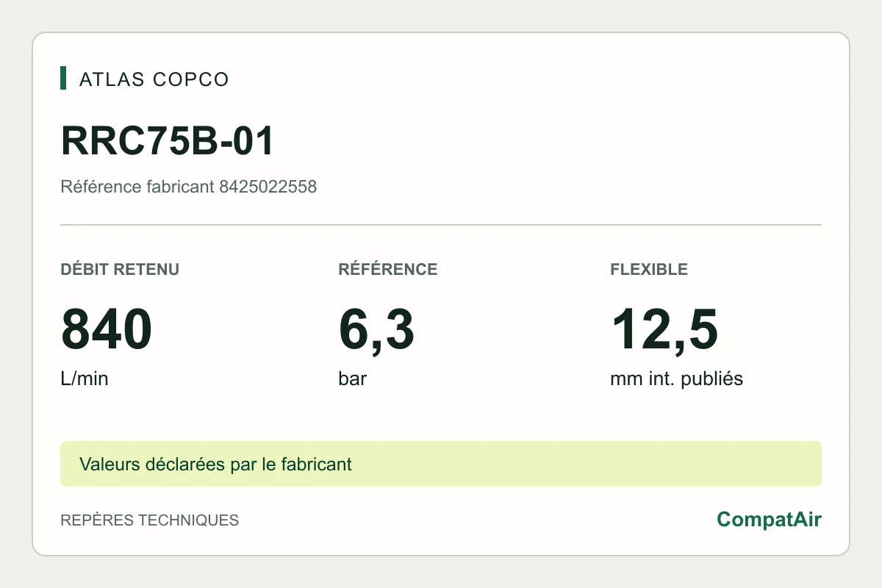Click the L/min unit label
Screen dimensions: 882x588
click(85, 379)
